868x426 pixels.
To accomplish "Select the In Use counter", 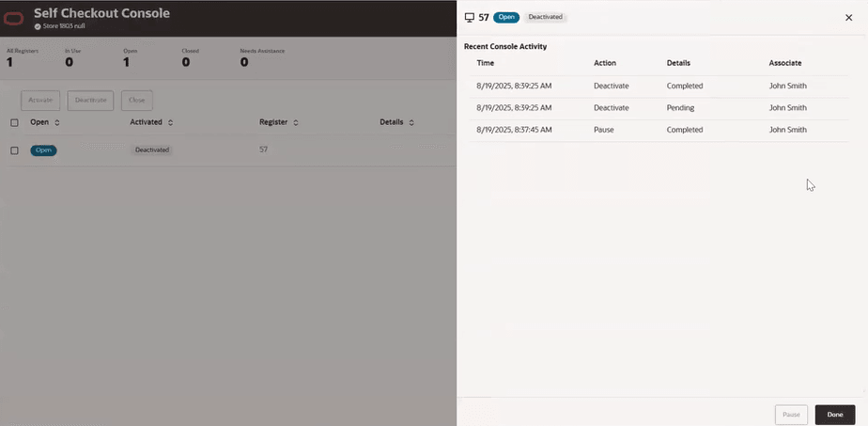I will (72, 57).
